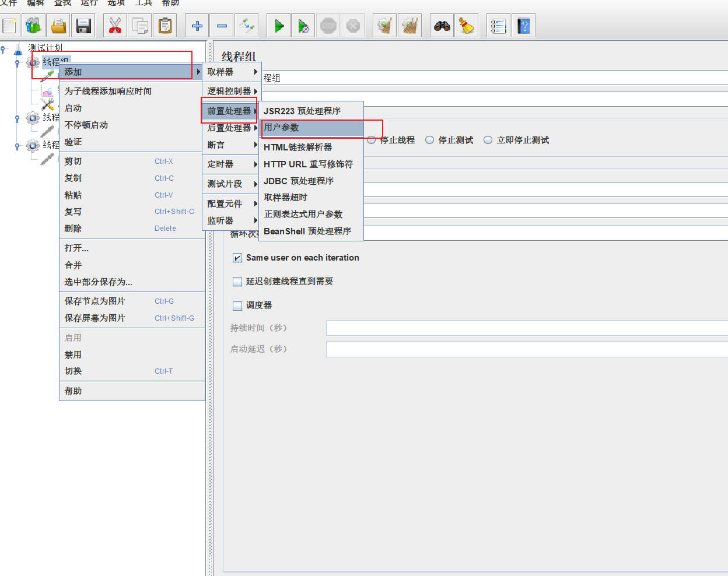Choose 保存节点为图片 context menu entry
Image resolution: width=728 pixels, height=576 pixels.
pyautogui.click(x=132, y=301)
